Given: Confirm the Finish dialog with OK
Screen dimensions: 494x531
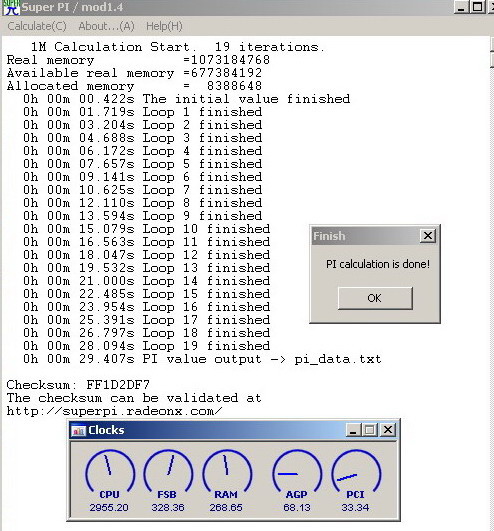Looking at the screenshot, I should coord(375,298).
